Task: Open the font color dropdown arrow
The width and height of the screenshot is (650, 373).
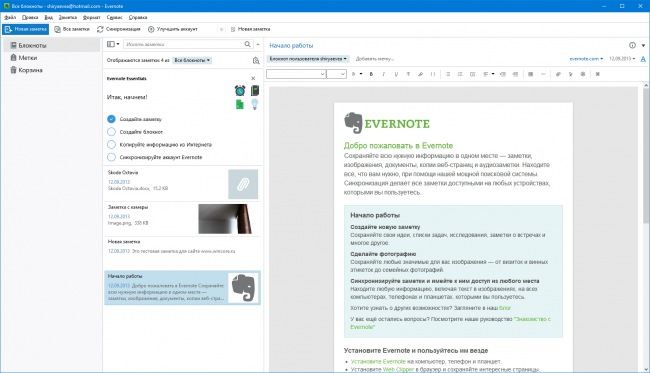Action: 361,74
